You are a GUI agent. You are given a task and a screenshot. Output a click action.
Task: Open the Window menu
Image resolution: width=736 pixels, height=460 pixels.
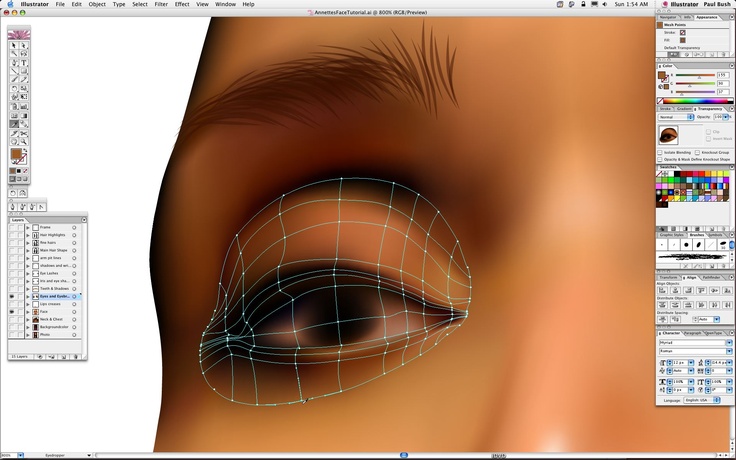click(225, 4)
